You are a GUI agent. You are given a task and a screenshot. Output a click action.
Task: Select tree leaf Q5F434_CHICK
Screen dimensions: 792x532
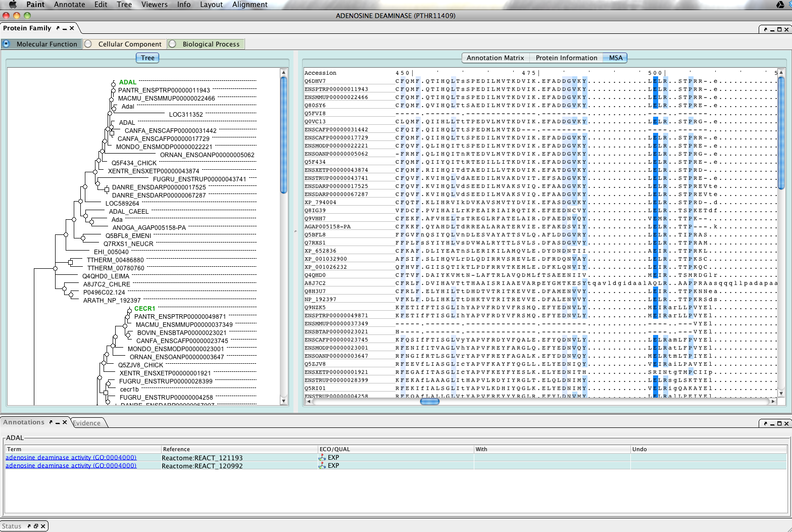click(134, 163)
